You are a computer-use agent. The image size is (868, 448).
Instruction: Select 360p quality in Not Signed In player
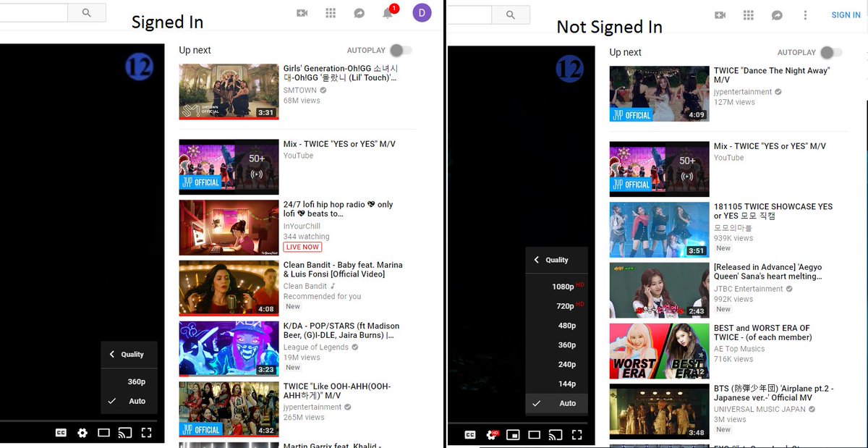pos(557,345)
